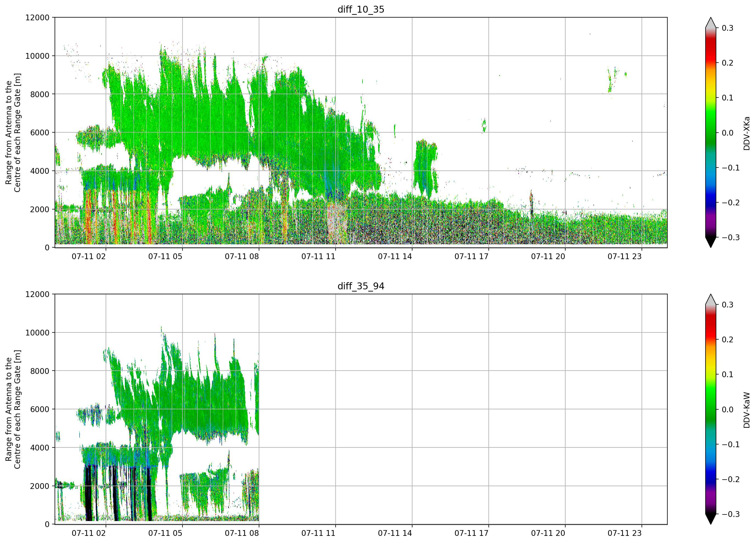
Task: Click the '07-11 11' time label under diff_10_35
Action: 318,256
